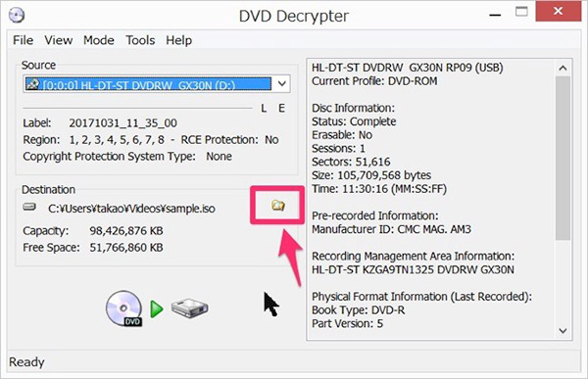Expand the Source drive dropdown arrow
This screenshot has height=379, width=588.
(x=282, y=83)
